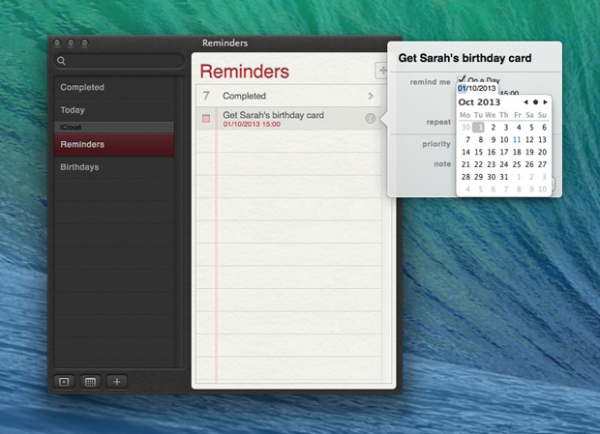Go to previous month in calendar
600x434 pixels.
click(x=526, y=102)
